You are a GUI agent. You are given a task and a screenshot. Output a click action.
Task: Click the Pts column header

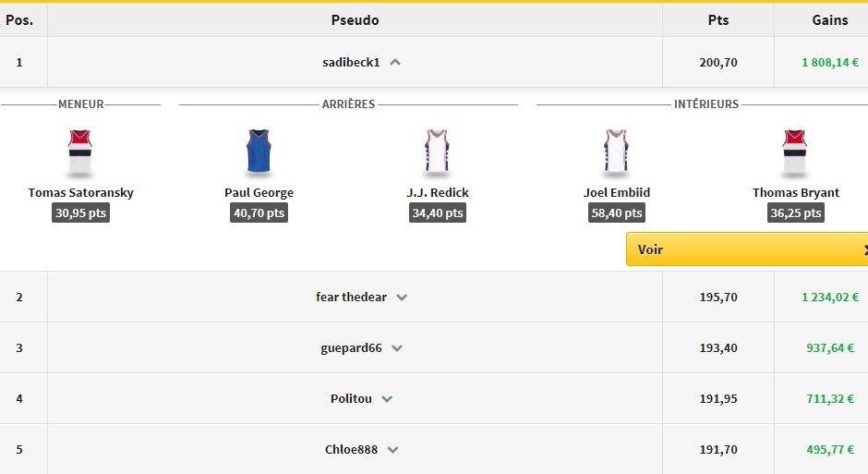(x=717, y=20)
